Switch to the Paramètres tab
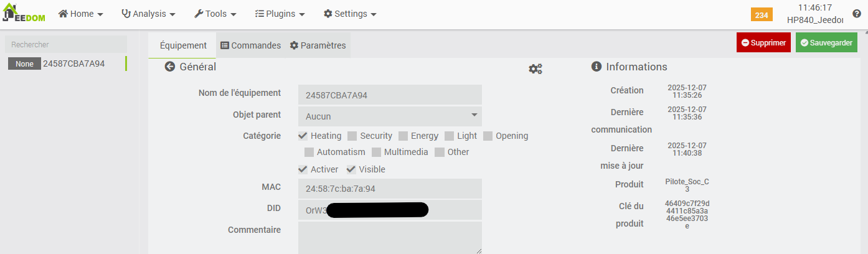This screenshot has width=868, height=254. pos(318,45)
